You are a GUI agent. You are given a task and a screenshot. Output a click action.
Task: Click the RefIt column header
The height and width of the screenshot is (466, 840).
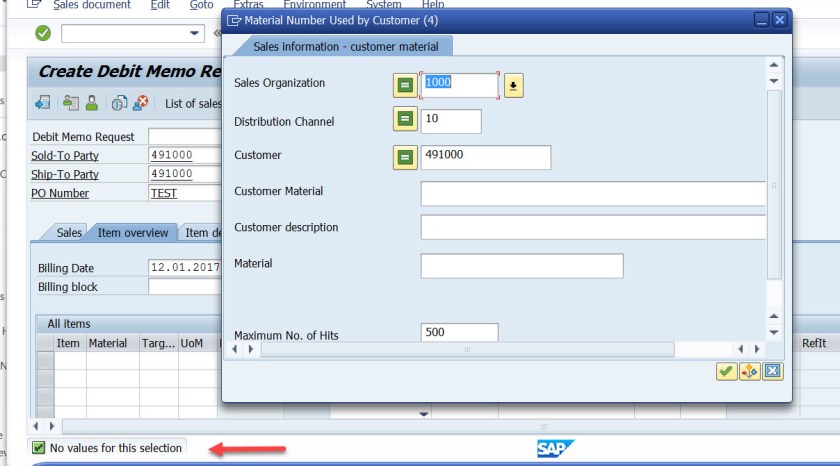coord(814,343)
